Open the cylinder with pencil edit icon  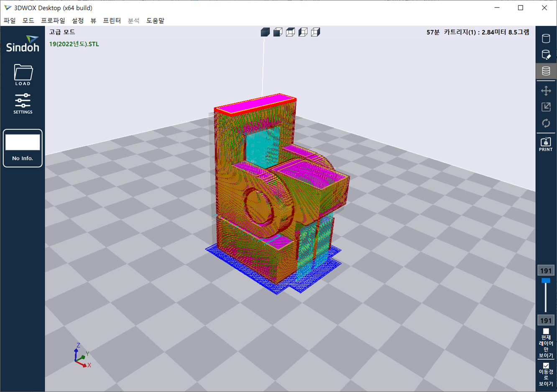[546, 55]
